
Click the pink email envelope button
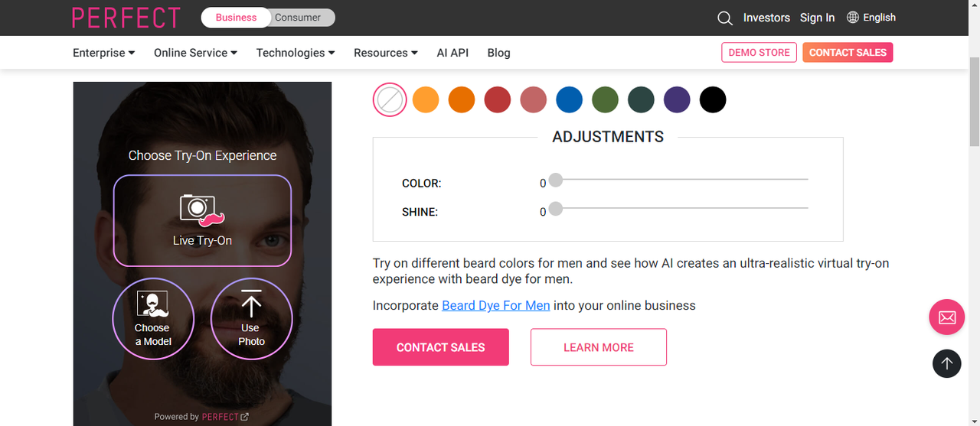pyautogui.click(x=946, y=317)
